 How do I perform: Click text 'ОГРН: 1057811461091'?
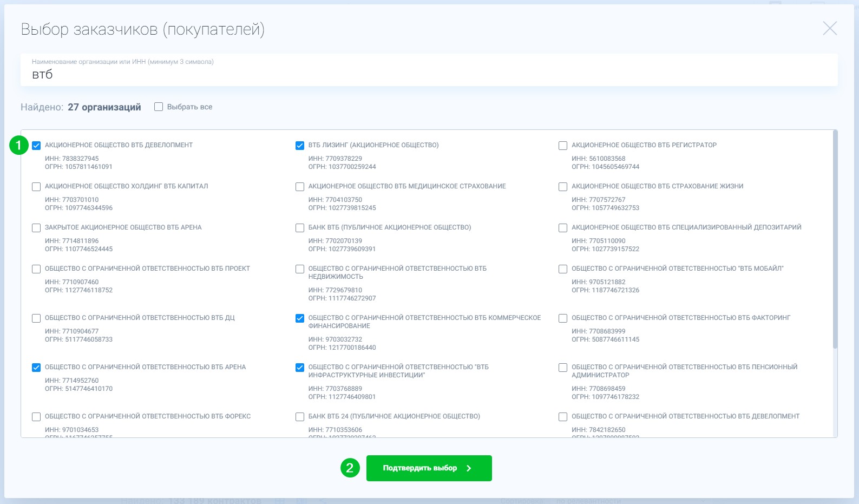point(78,167)
